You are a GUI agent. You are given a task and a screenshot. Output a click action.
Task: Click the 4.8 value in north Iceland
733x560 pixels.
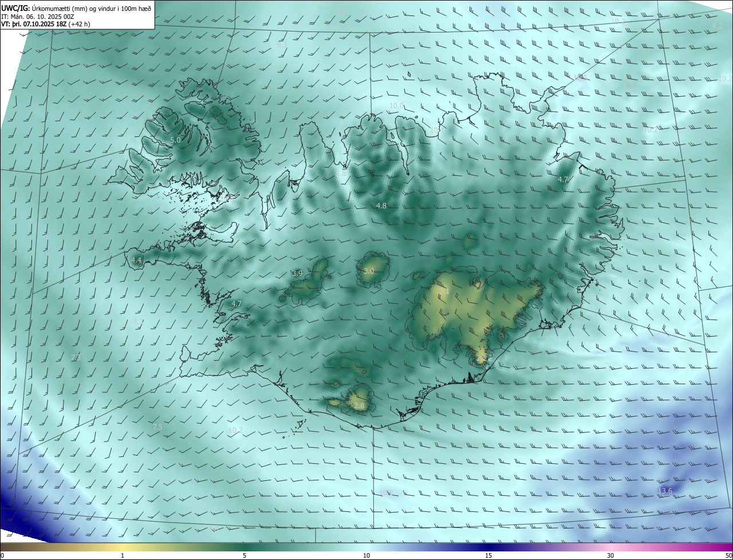tap(381, 206)
